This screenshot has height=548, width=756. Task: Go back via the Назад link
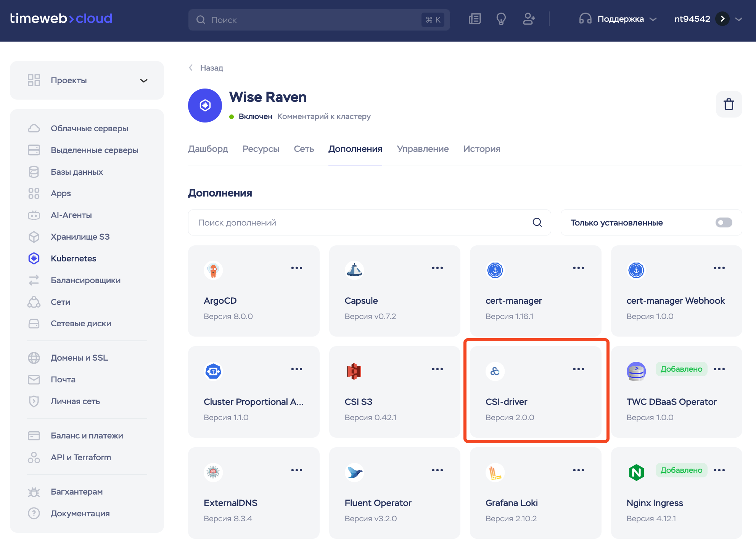click(x=206, y=68)
